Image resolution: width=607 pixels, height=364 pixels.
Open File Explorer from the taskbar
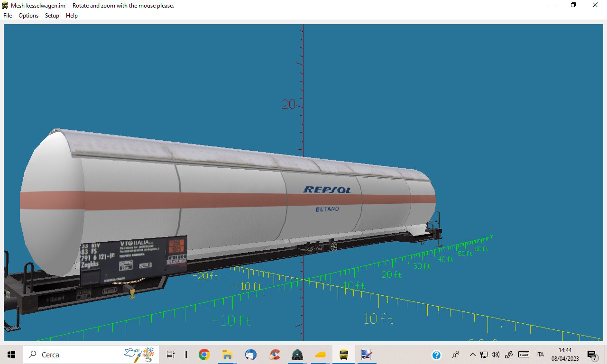click(228, 355)
